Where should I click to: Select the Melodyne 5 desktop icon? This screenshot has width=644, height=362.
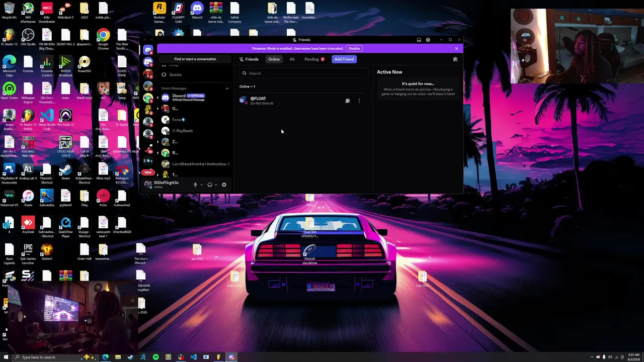click(x=65, y=11)
